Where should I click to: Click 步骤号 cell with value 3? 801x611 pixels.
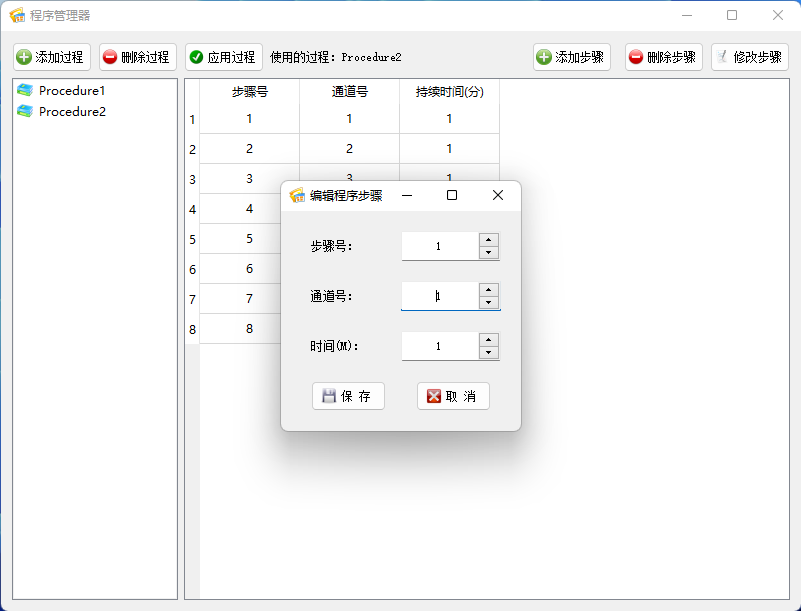click(249, 179)
